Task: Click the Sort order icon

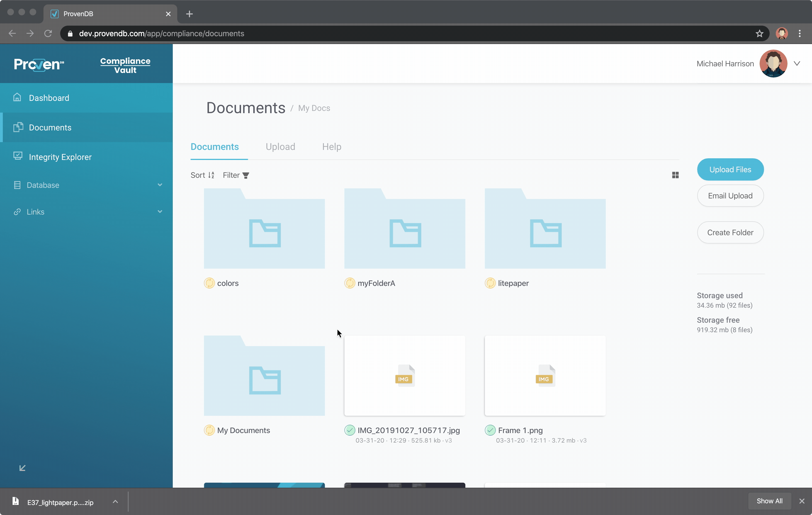Action: click(x=211, y=175)
